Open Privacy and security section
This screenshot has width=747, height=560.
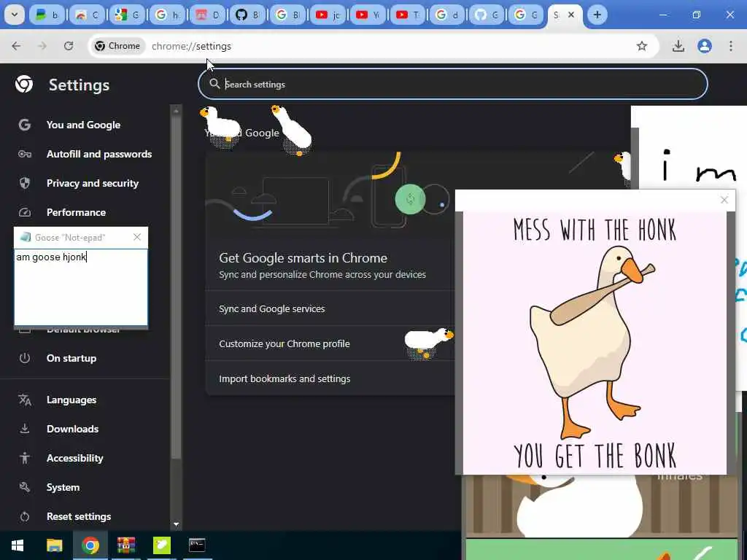tap(93, 183)
